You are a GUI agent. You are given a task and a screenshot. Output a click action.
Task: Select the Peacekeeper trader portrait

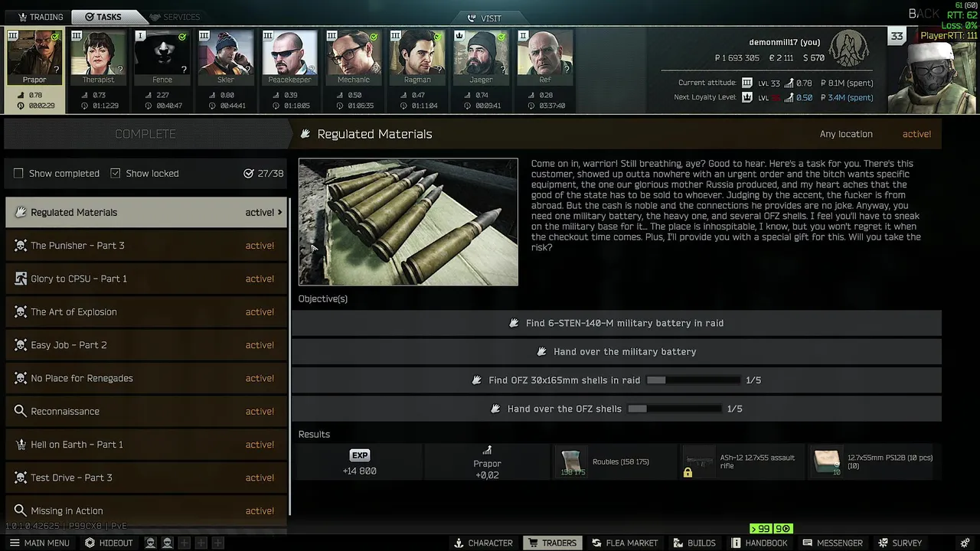[289, 57]
